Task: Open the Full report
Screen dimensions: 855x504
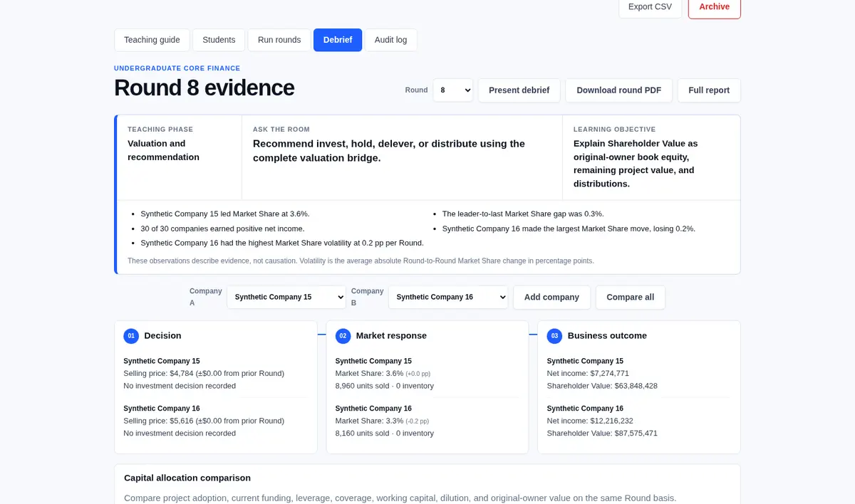Action: [x=709, y=90]
